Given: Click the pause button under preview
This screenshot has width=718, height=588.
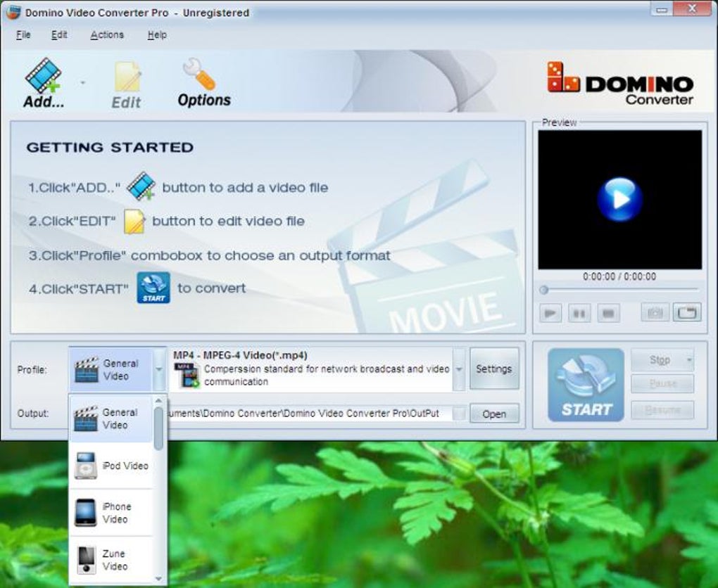Looking at the screenshot, I should coord(579,314).
